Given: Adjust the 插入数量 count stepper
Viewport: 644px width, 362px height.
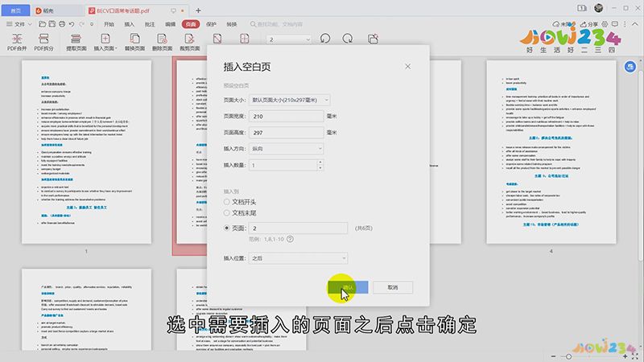Looking at the screenshot, I should [x=320, y=165].
